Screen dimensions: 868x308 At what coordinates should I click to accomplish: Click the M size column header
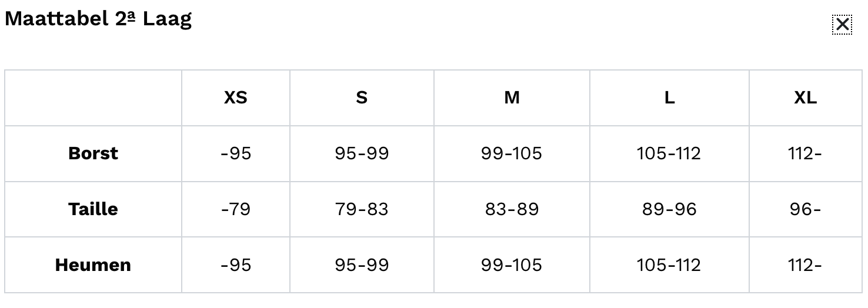point(512,98)
